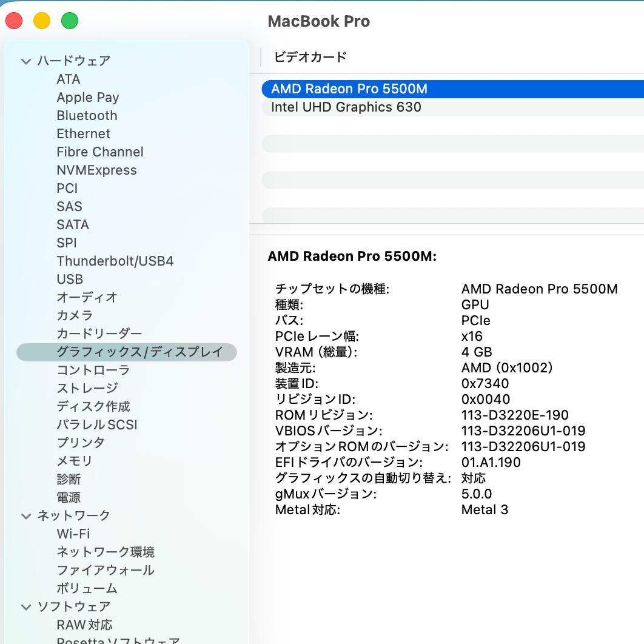The width and height of the screenshot is (644, 644).
Task: Open the Bluetooth hardware section
Action: tap(87, 115)
